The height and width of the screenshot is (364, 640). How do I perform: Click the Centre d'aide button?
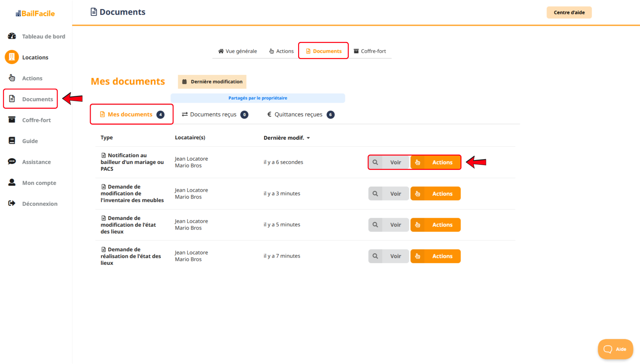(x=569, y=12)
